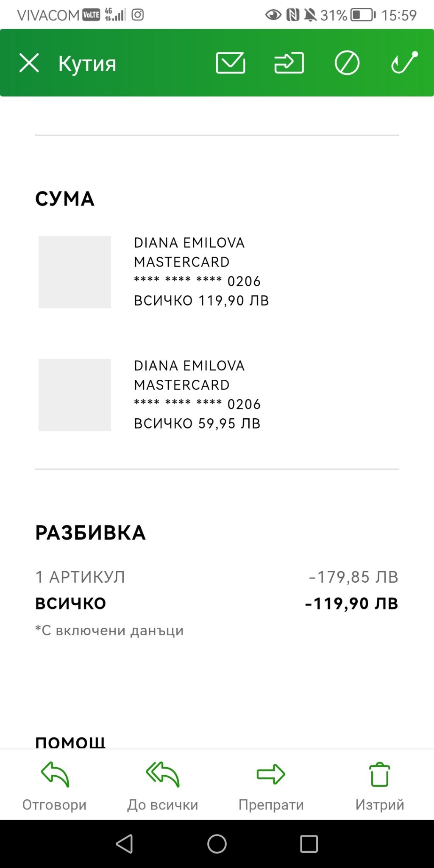Tap the Изтрий trash icon
Image resolution: width=434 pixels, height=868 pixels.
click(379, 775)
